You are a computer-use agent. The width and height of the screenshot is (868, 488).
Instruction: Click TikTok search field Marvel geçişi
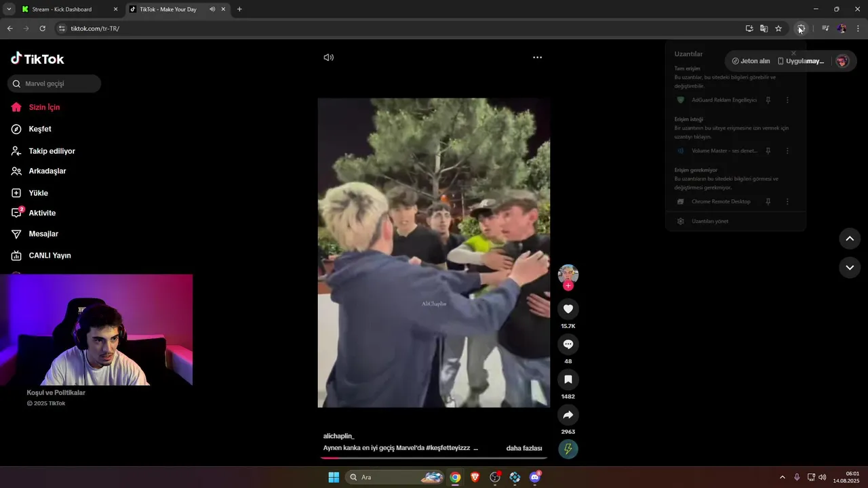[54, 83]
